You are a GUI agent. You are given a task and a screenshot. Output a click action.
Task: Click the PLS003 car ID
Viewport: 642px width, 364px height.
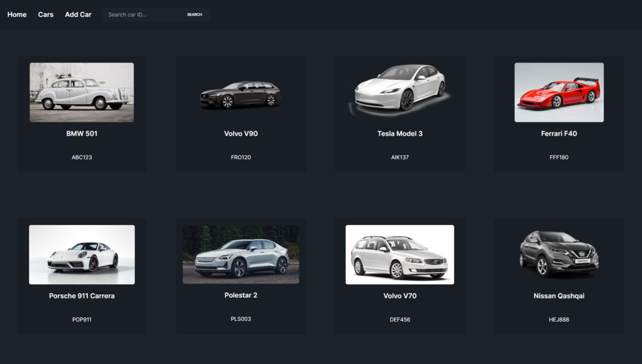[241, 318]
